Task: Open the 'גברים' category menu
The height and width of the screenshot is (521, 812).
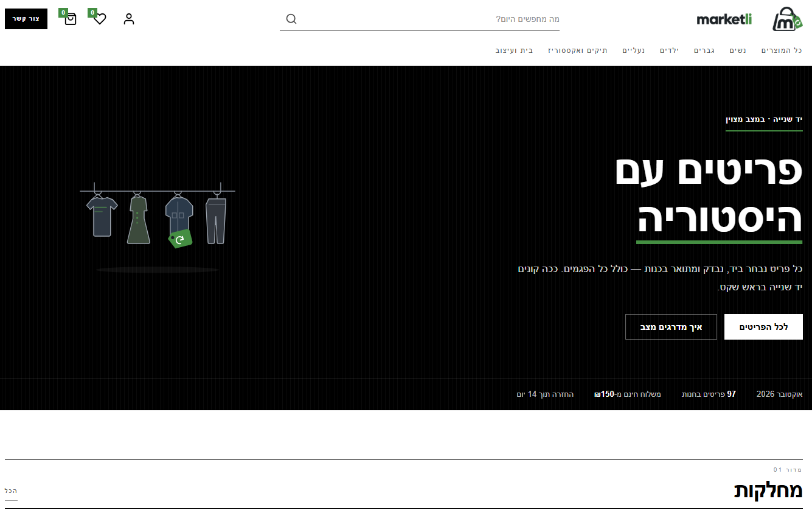Action: pos(704,51)
